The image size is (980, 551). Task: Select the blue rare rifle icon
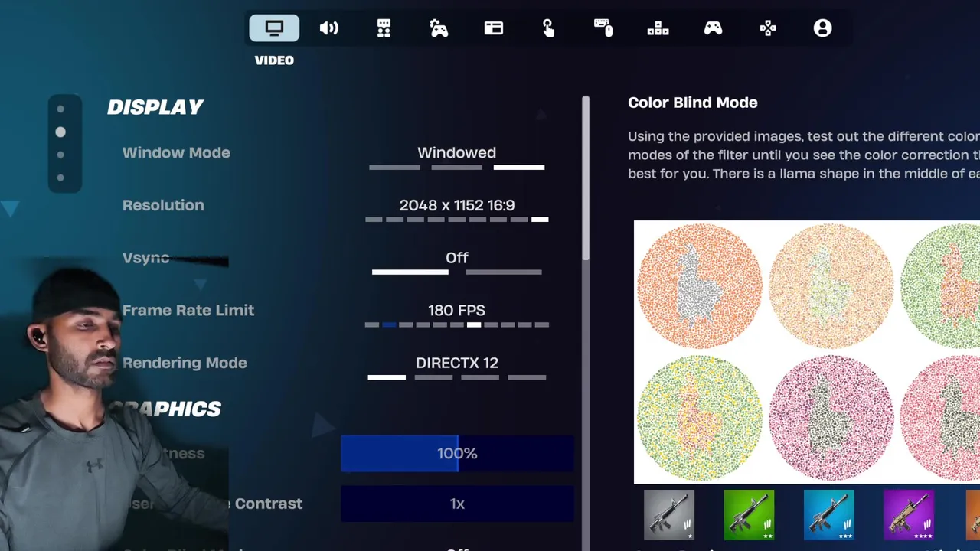pyautogui.click(x=828, y=515)
